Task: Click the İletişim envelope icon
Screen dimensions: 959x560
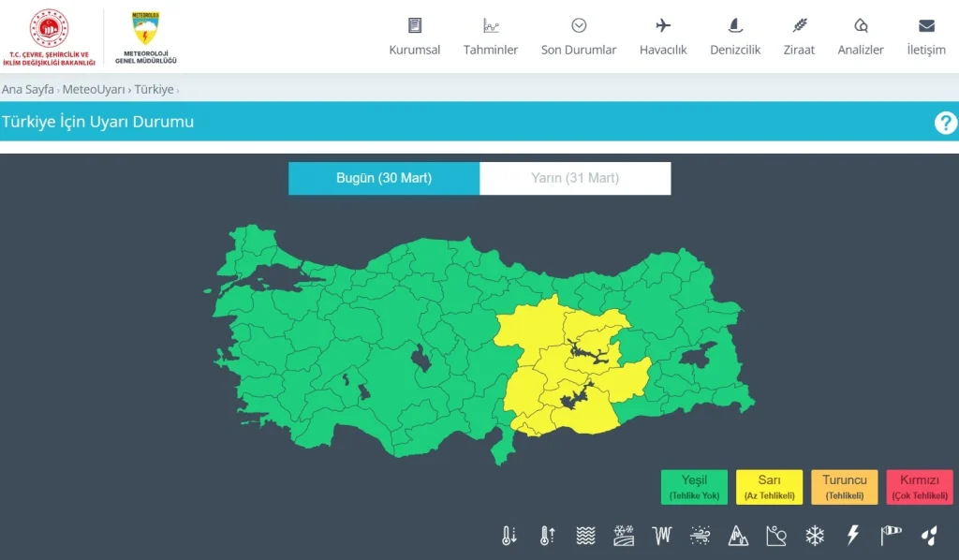Action: [926, 25]
